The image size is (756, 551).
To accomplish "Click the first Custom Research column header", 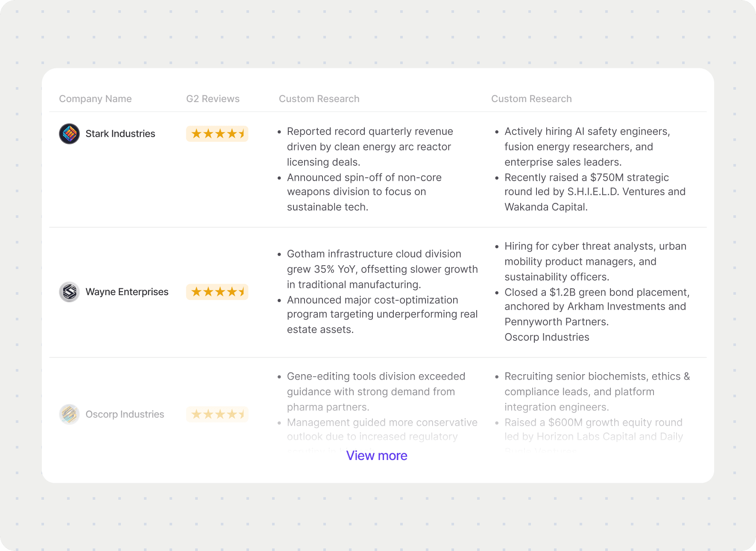I will pyautogui.click(x=319, y=99).
